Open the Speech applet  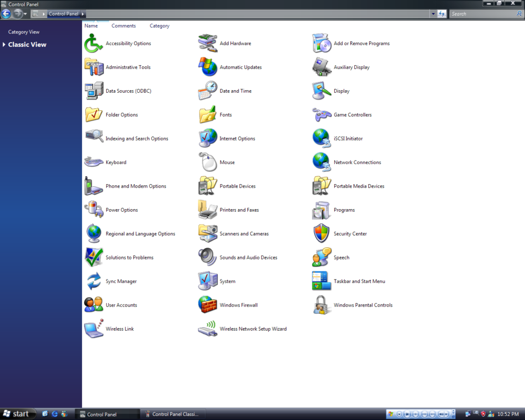pos(331,257)
